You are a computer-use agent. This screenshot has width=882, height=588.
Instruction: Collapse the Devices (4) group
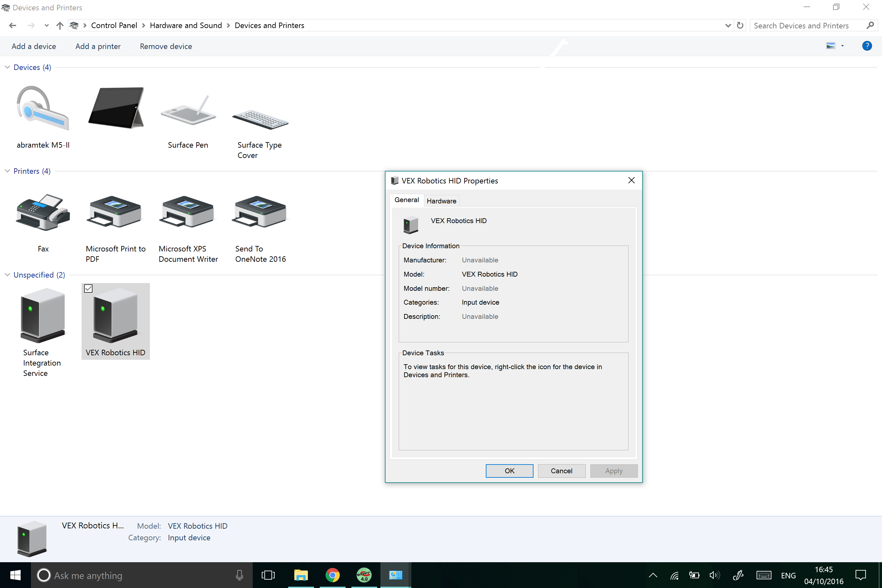pyautogui.click(x=7, y=67)
